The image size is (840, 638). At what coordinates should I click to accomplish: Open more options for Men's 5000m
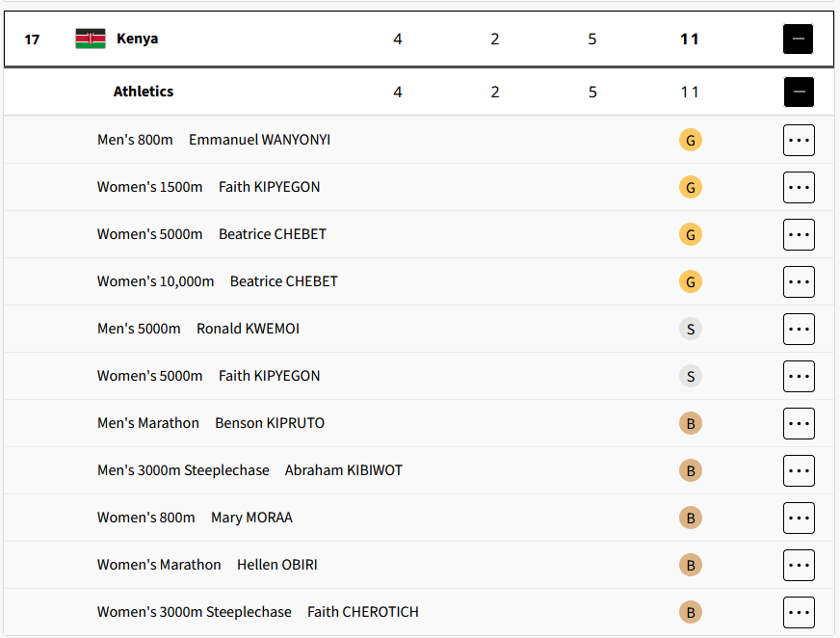click(x=799, y=329)
